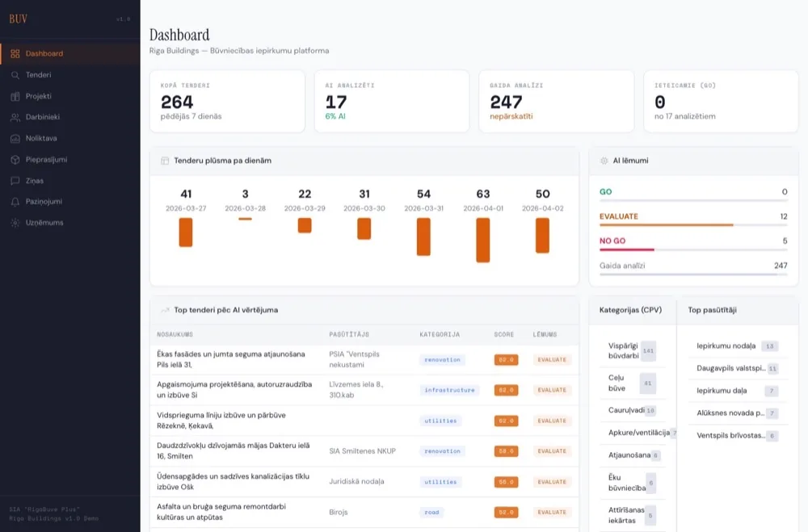The image size is (808, 532).
Task: Click the GO decision label
Action: click(605, 192)
